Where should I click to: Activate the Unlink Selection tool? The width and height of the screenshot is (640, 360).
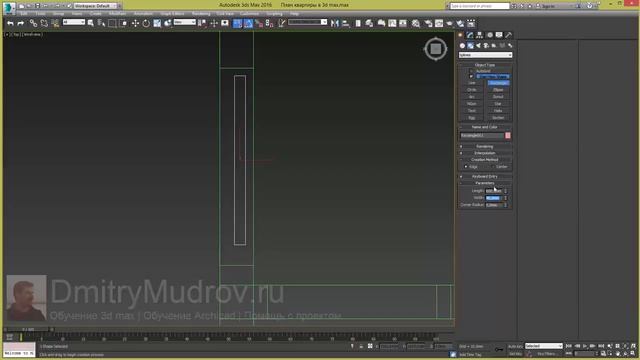click(44, 23)
